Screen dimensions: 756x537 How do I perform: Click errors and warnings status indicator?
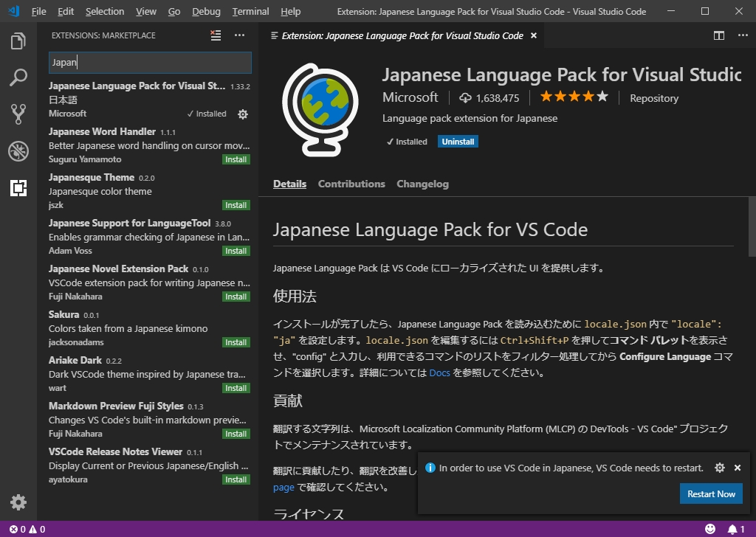coord(27,530)
